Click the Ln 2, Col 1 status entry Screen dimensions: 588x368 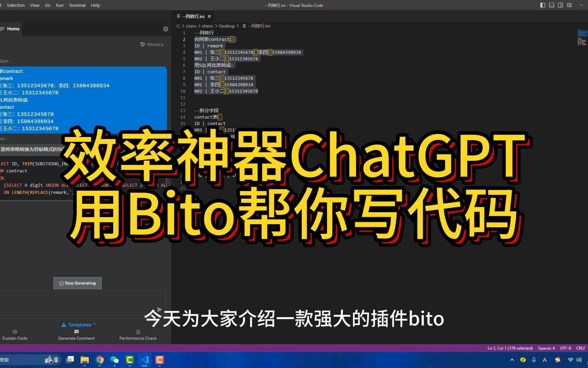(x=510, y=348)
